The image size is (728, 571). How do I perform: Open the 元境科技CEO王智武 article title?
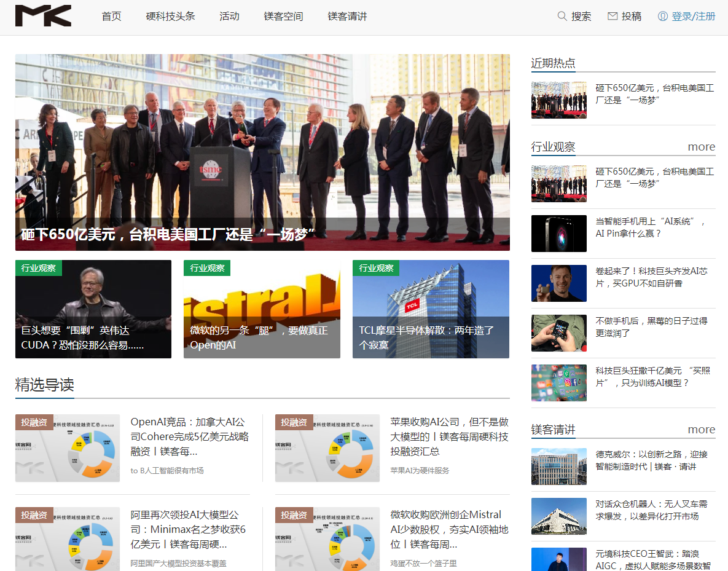653,559
